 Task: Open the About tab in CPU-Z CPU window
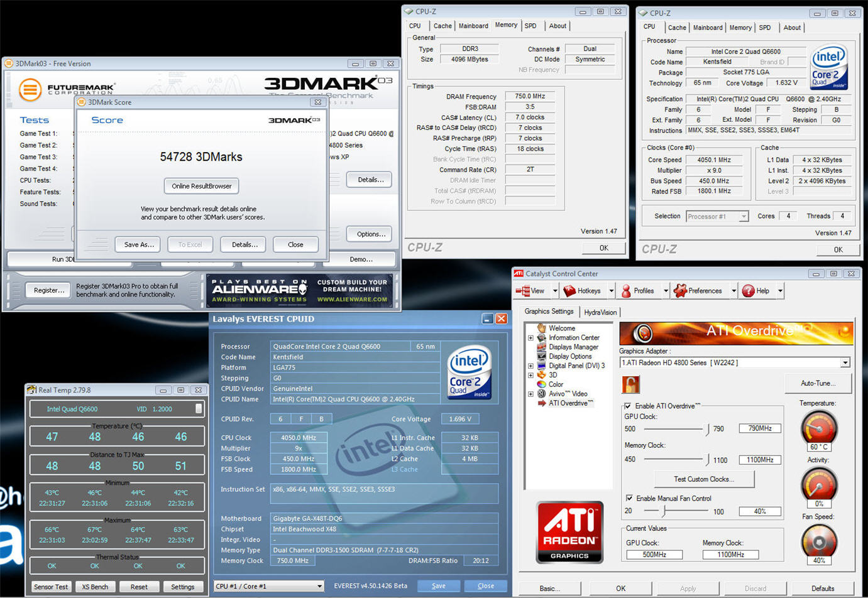[x=792, y=28]
